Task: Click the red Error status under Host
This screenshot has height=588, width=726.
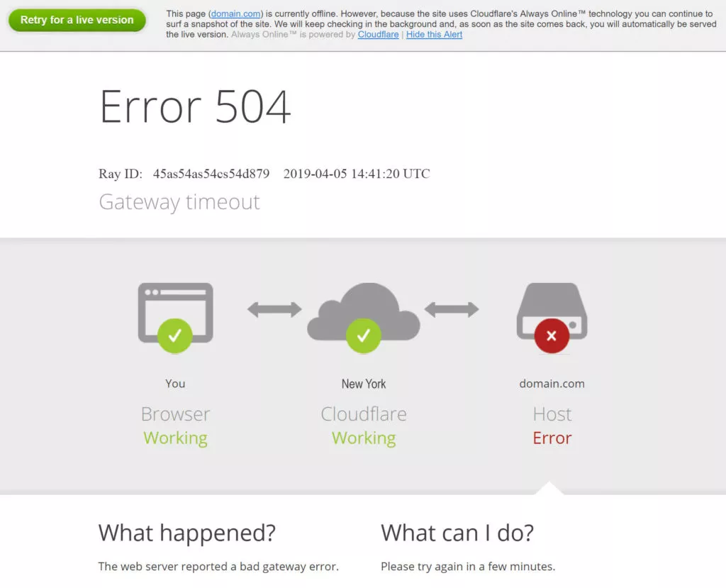Action: [552, 438]
